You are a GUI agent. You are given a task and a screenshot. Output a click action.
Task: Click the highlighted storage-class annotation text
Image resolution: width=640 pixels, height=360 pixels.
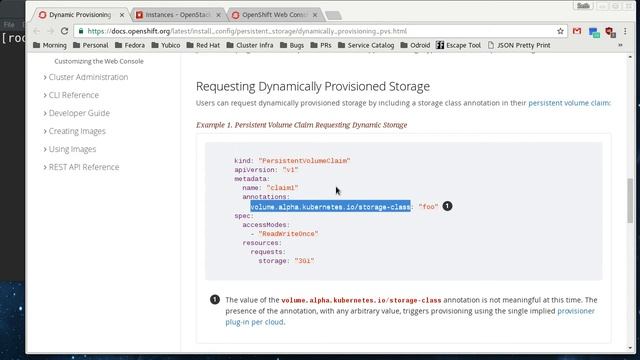[x=330, y=207]
